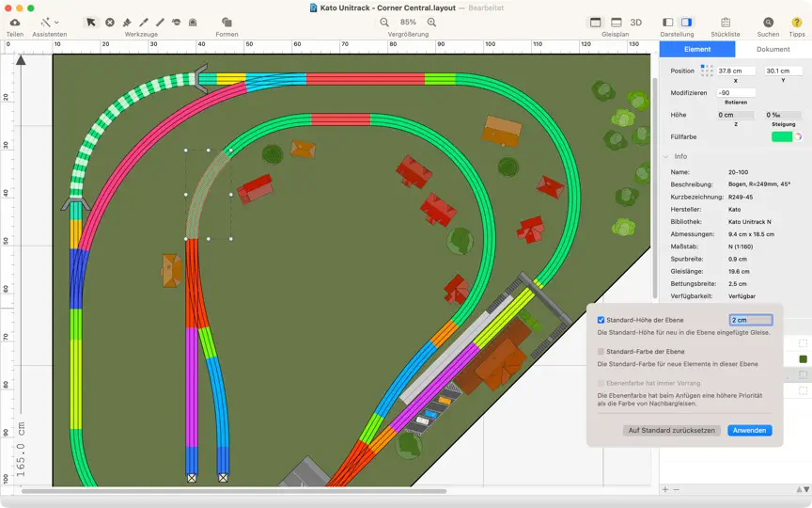Select the camera snapshot tool in Werkzeuge

point(193,23)
